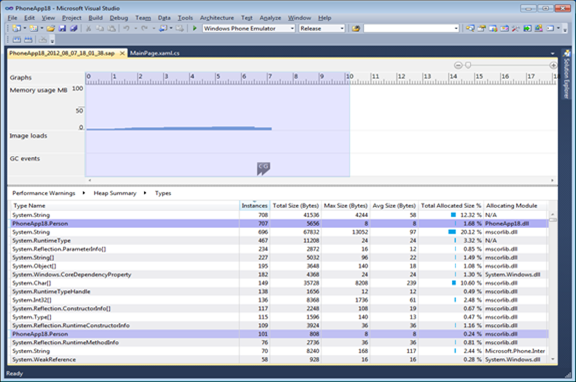Open the File menu
The height and width of the screenshot is (382, 576).
click(x=12, y=18)
